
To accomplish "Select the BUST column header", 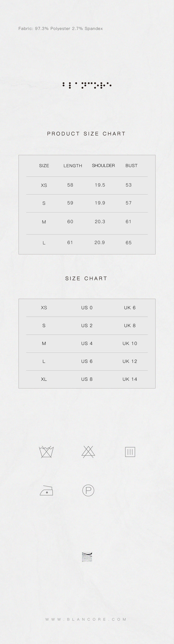I will (131, 165).
